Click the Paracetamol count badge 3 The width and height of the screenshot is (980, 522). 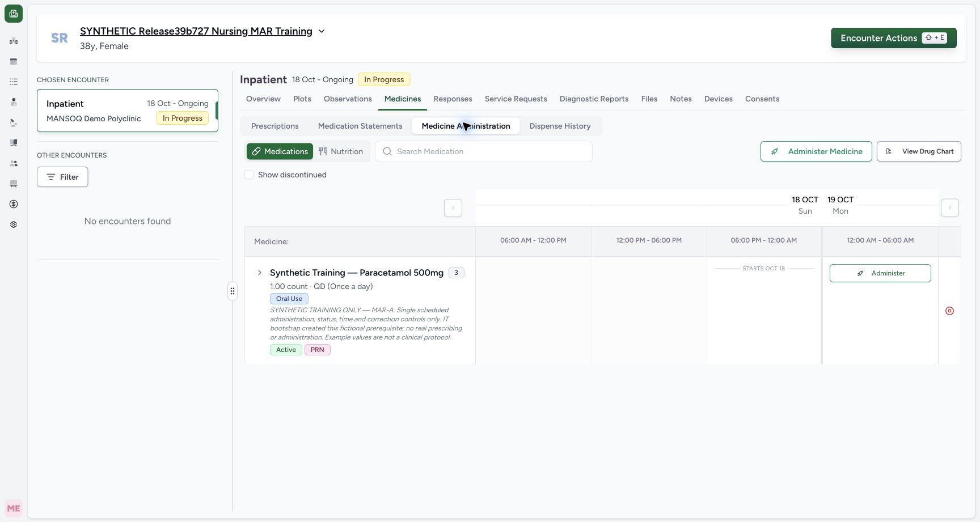tap(456, 273)
